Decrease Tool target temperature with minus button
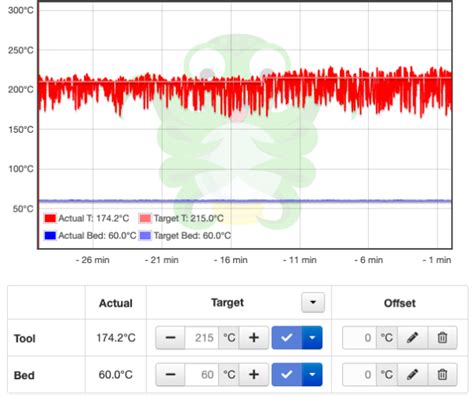Screen dimensions: 474x395 coord(170,338)
